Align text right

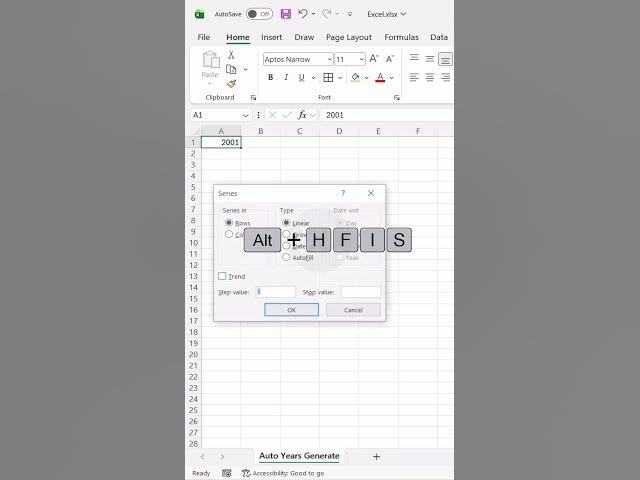(445, 77)
